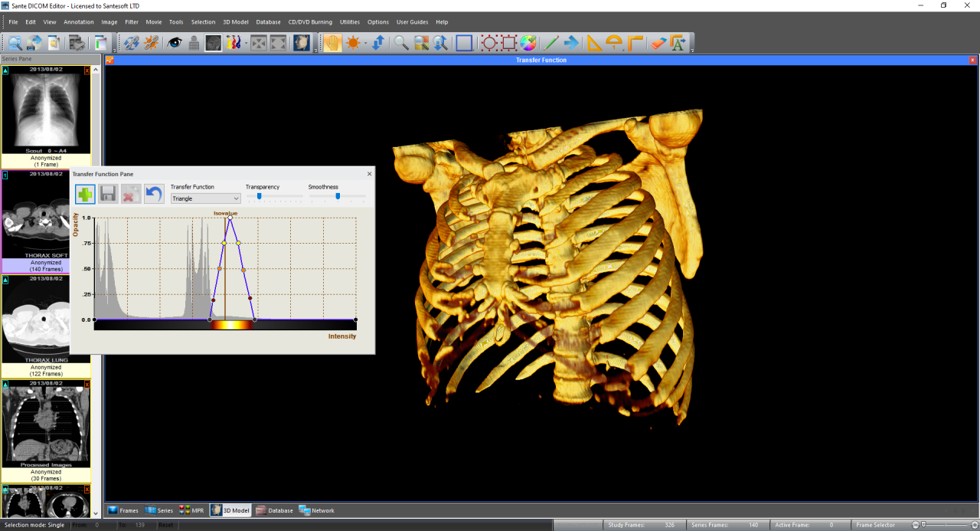Open the Transfer Function type dropdown
980x531 pixels.
(x=205, y=198)
